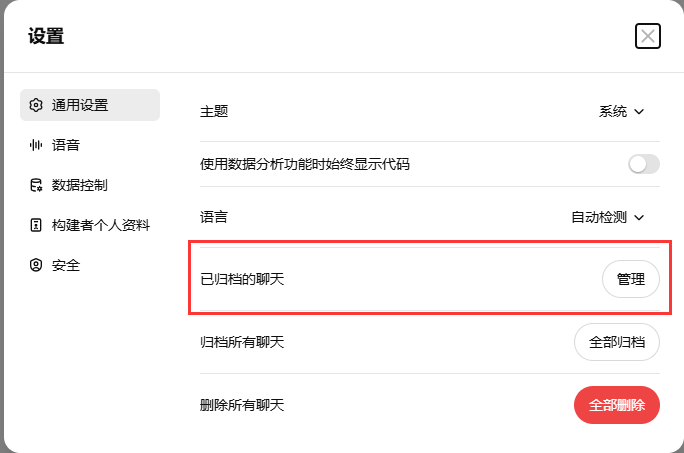Screen dimensions: 684x453
Task: Close the 设置 dialog with the X
Action: pyautogui.click(x=647, y=36)
